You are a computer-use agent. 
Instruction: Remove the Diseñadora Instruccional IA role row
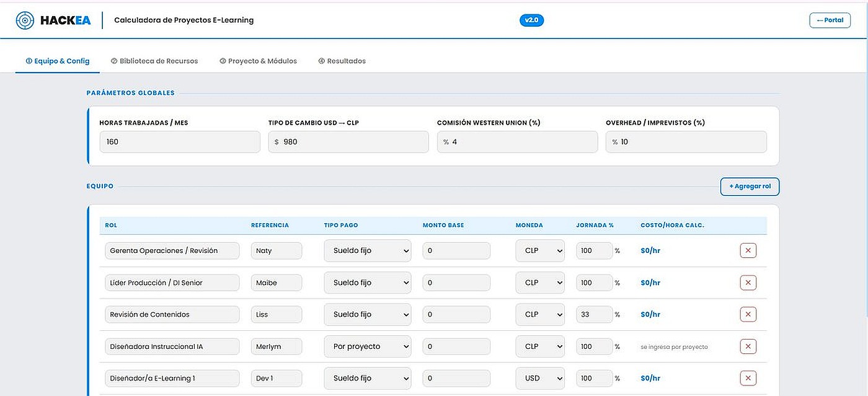coord(748,346)
